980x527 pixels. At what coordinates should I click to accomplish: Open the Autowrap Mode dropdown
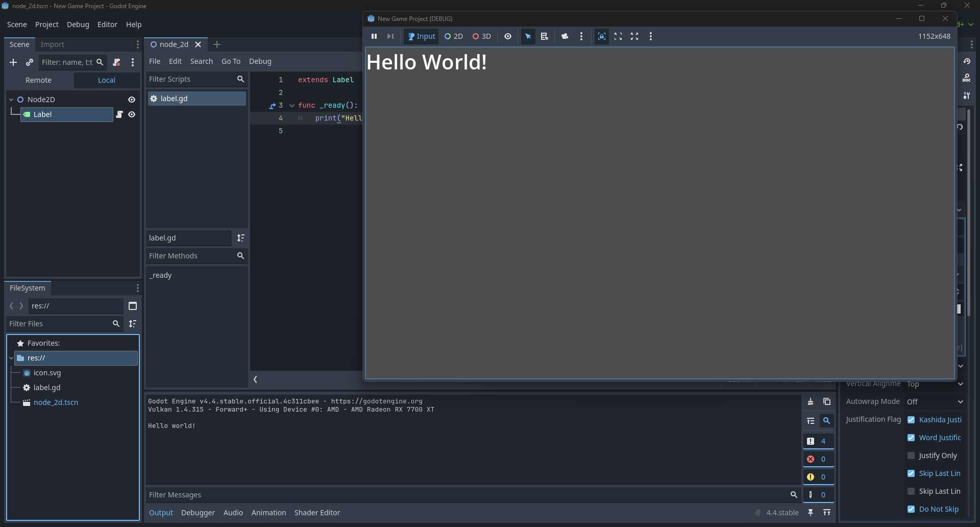(935, 402)
